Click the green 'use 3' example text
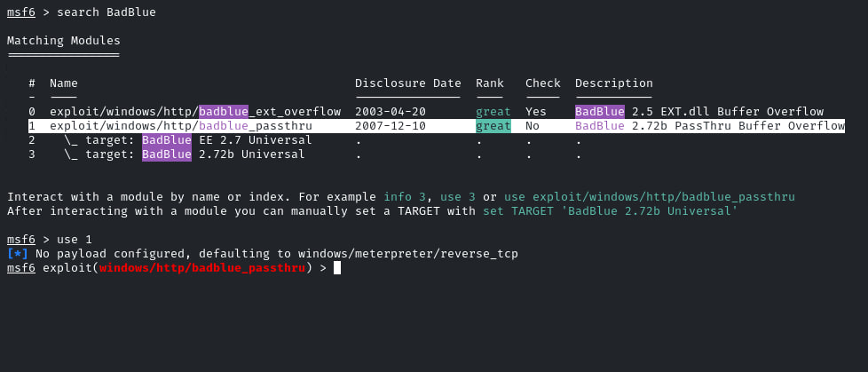 458,197
